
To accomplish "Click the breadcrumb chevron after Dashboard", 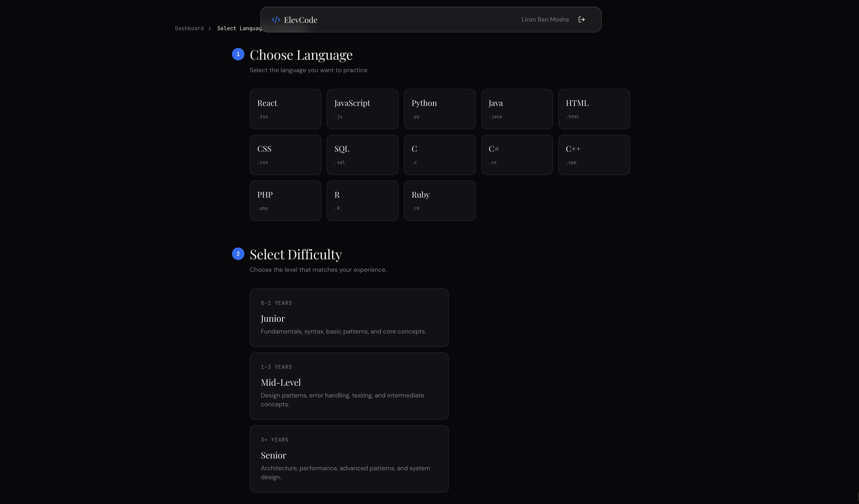I will (210, 28).
